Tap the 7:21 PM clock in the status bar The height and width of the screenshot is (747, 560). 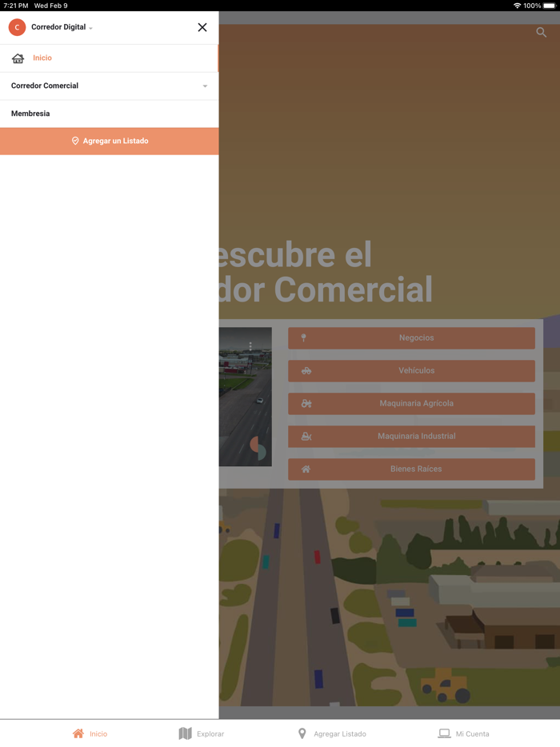tap(16, 6)
